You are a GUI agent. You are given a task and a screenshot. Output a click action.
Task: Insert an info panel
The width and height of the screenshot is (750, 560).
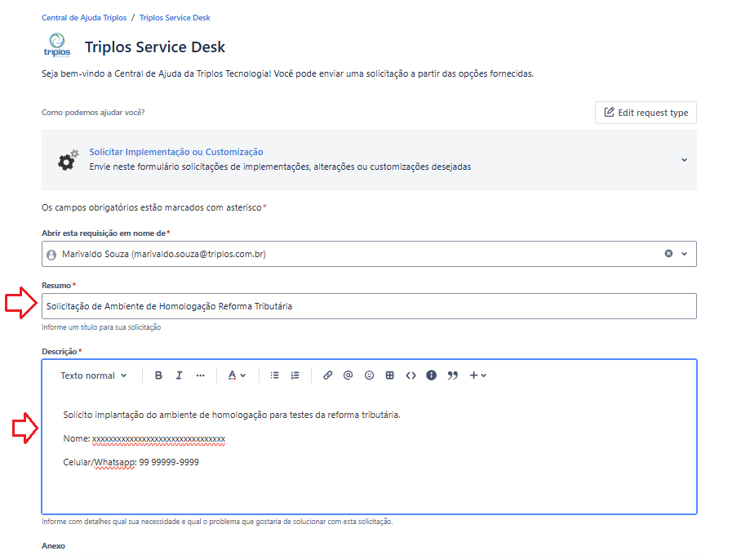[431, 376]
